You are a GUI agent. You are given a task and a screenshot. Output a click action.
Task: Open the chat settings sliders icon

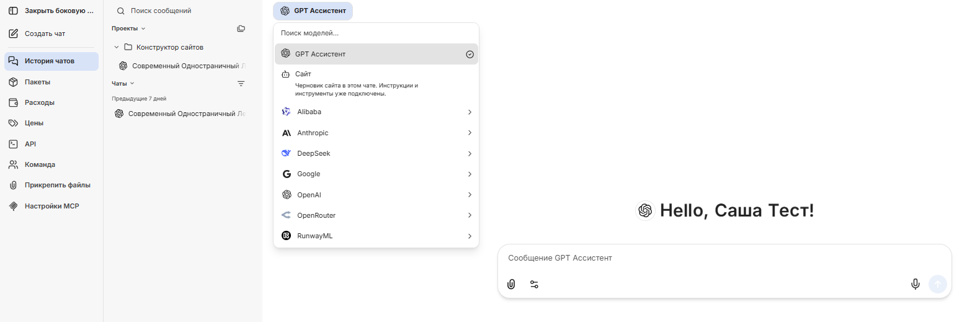(x=534, y=284)
